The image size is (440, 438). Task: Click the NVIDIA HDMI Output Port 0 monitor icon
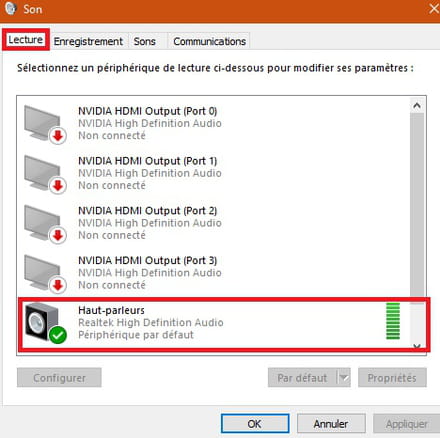click(43, 123)
